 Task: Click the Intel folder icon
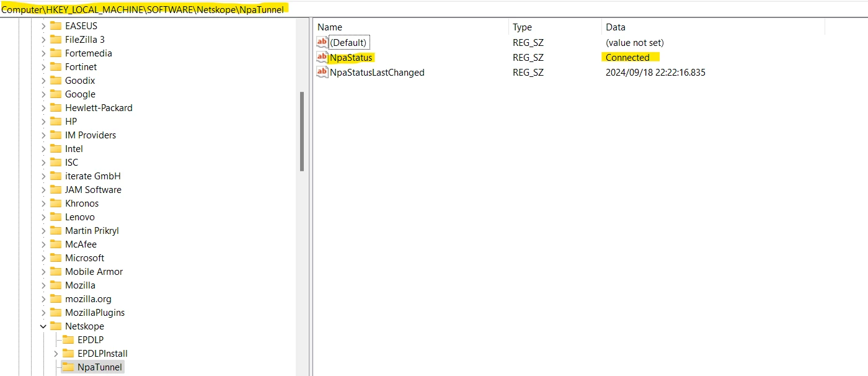click(56, 149)
